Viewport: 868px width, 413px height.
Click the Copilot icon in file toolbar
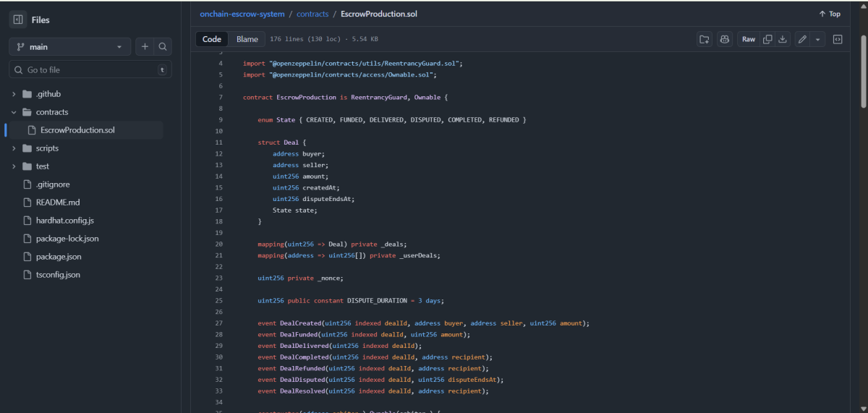point(724,39)
